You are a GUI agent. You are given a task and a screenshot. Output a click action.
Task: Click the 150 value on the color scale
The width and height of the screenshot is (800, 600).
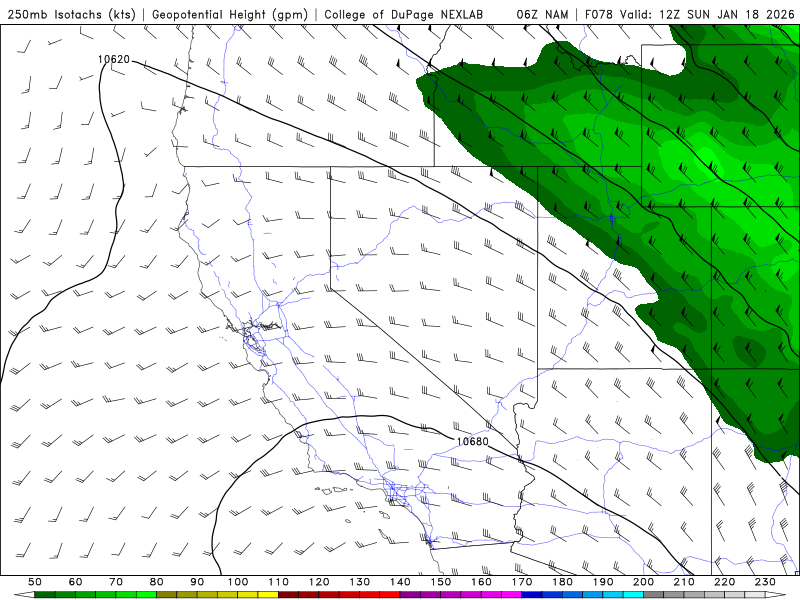(x=440, y=582)
